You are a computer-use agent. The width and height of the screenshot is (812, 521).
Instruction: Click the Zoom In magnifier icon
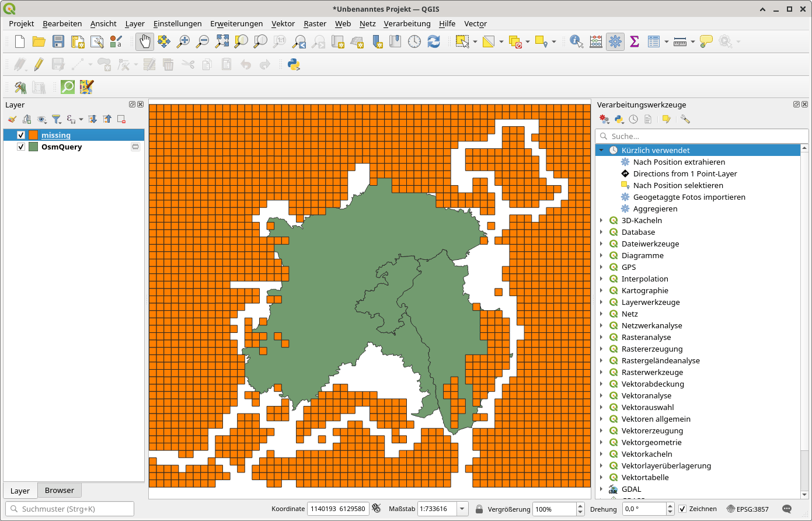click(183, 41)
